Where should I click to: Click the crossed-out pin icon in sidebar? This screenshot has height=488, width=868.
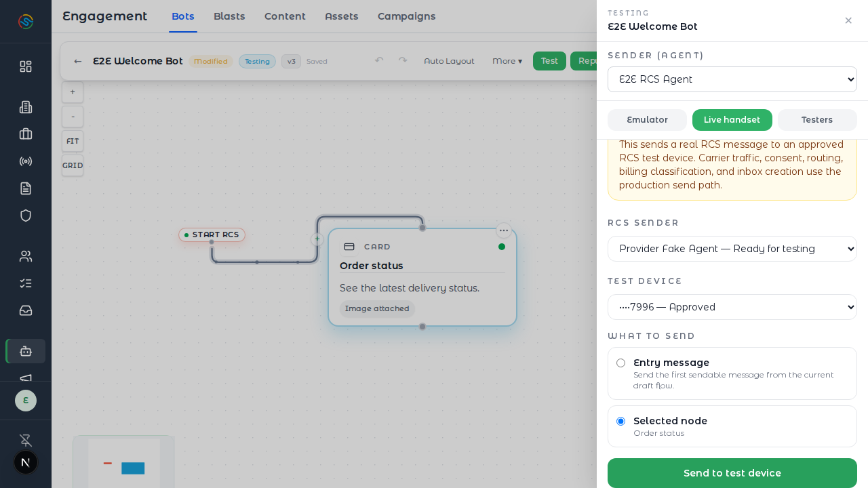pyautogui.click(x=26, y=440)
